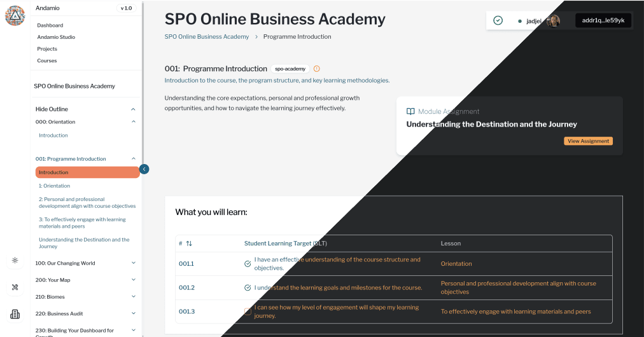Click the book icon beside Module Assignment
Screen dimensions: 644x337
[410, 111]
